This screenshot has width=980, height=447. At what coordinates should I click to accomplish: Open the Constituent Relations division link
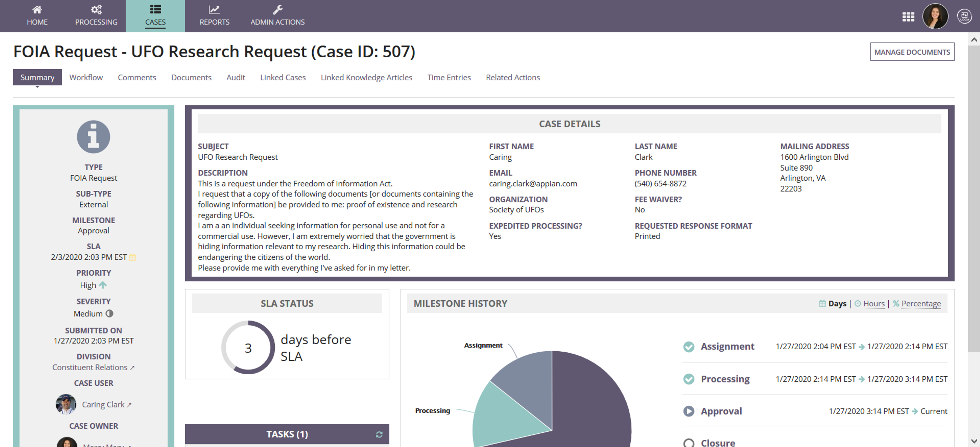93,367
